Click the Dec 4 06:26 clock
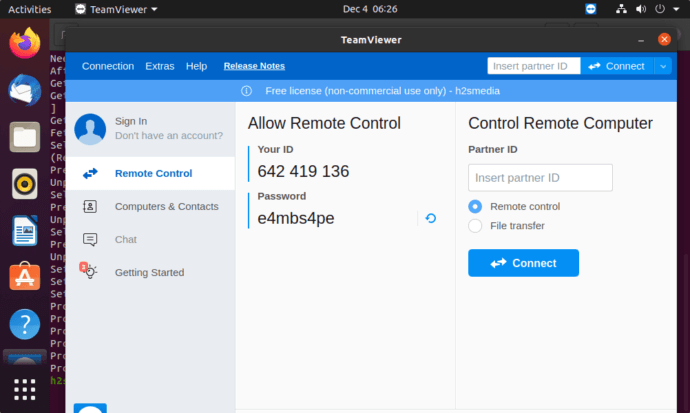This screenshot has height=413, width=690. point(370,9)
